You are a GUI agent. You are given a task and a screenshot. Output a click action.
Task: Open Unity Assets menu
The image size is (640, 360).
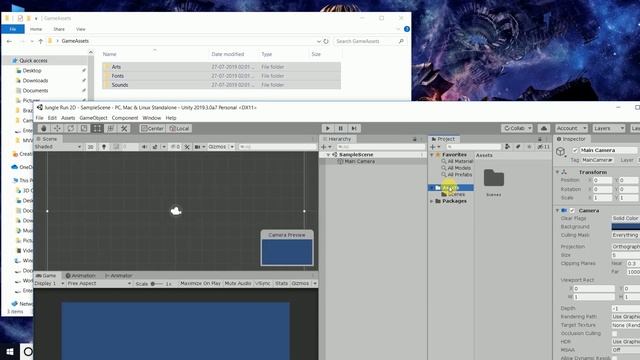tap(68, 118)
